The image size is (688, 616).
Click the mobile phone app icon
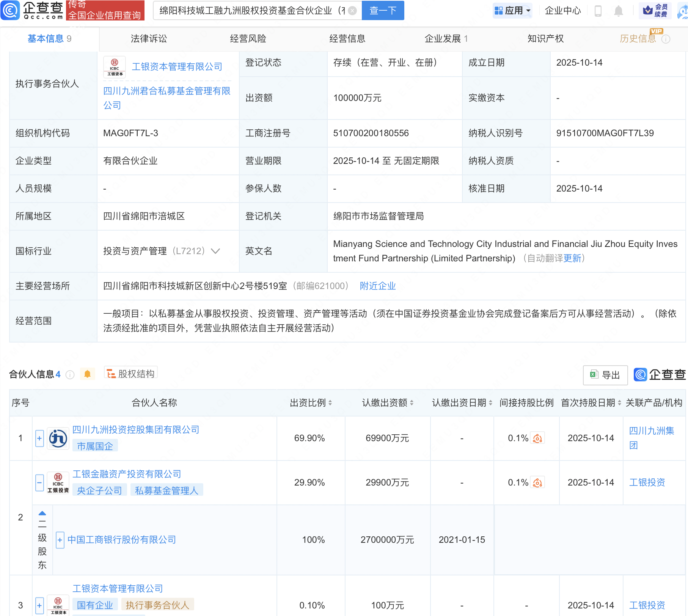pyautogui.click(x=598, y=11)
